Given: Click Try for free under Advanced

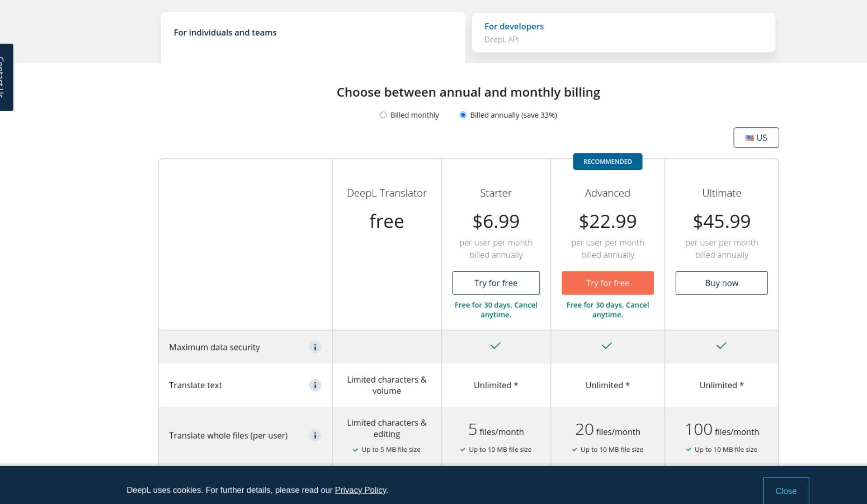Looking at the screenshot, I should (608, 283).
